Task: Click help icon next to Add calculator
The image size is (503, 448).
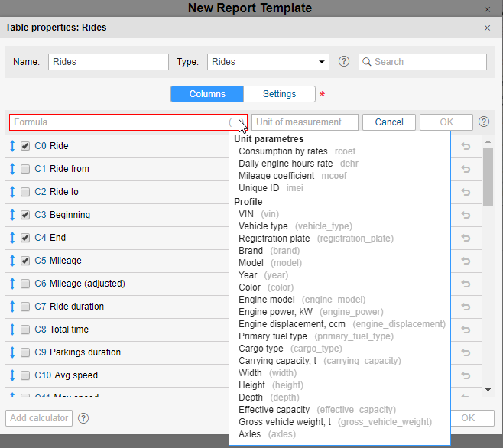Action: (x=83, y=418)
